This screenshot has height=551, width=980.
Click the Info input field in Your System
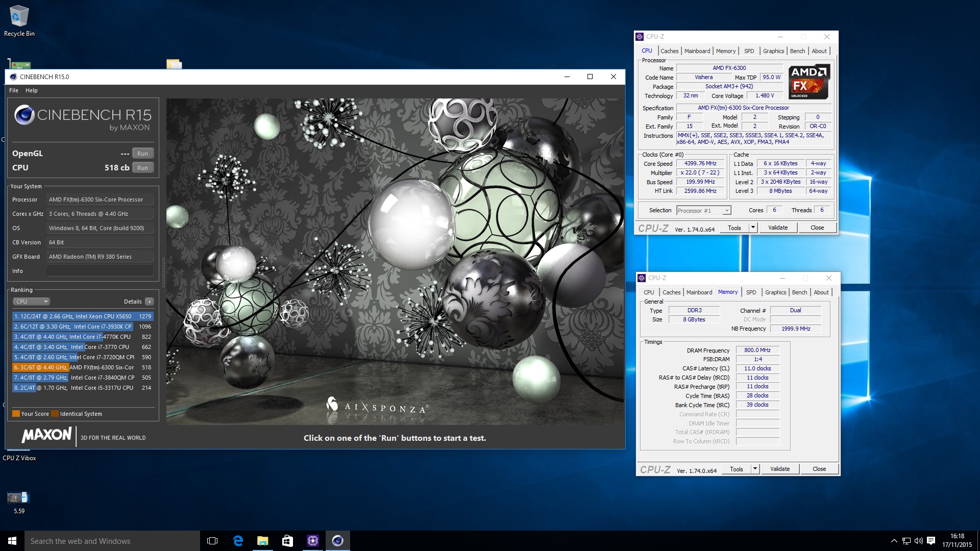(x=100, y=271)
